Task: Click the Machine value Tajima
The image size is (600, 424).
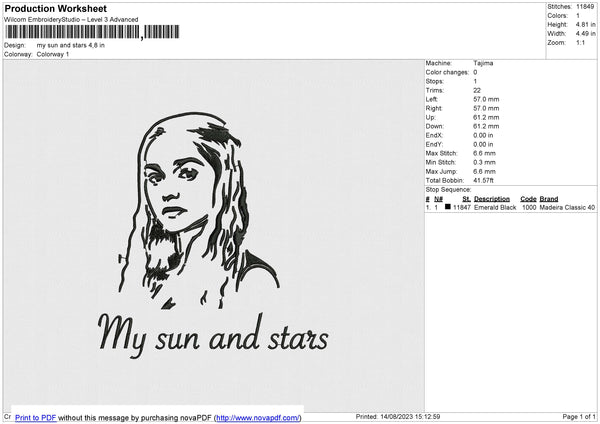Action: pos(483,63)
